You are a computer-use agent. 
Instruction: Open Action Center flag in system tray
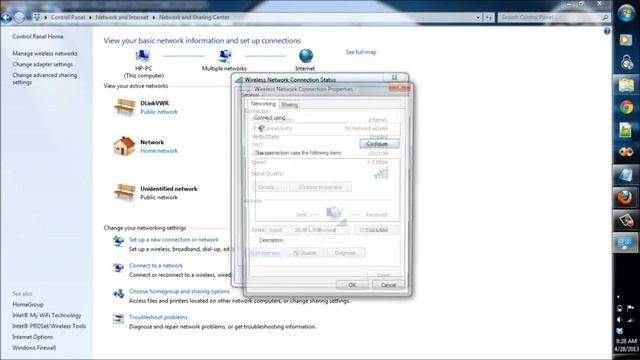(x=631, y=308)
